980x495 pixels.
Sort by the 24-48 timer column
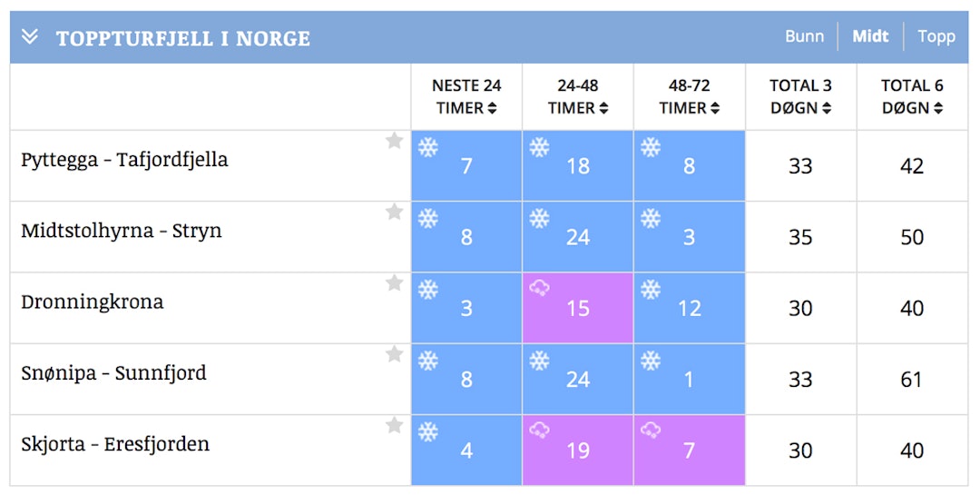click(x=577, y=97)
